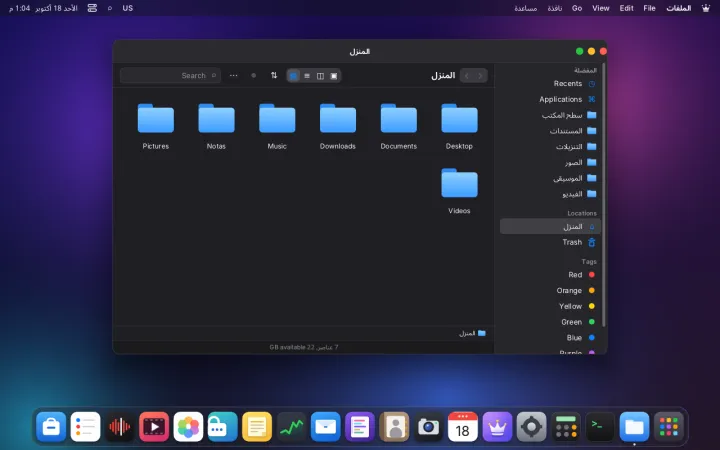Viewport: 720px width, 450px height.
Task: Click the '22 GB available' status text
Action: tap(292, 347)
